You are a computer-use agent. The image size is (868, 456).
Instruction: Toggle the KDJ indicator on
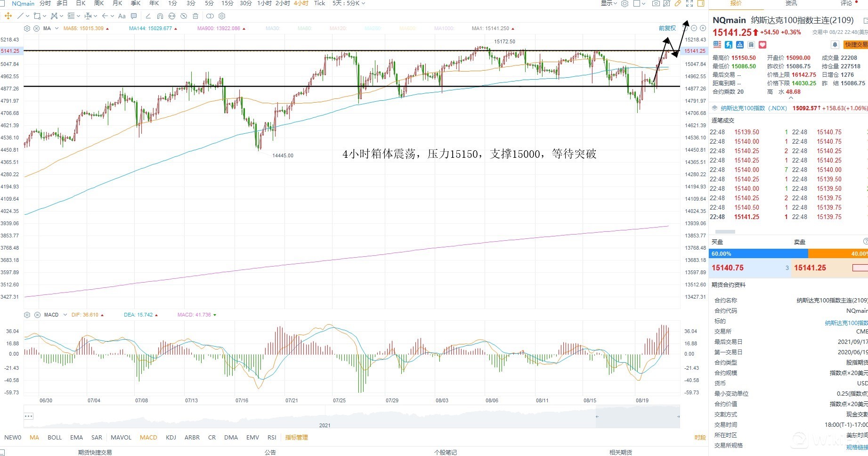[x=171, y=437]
